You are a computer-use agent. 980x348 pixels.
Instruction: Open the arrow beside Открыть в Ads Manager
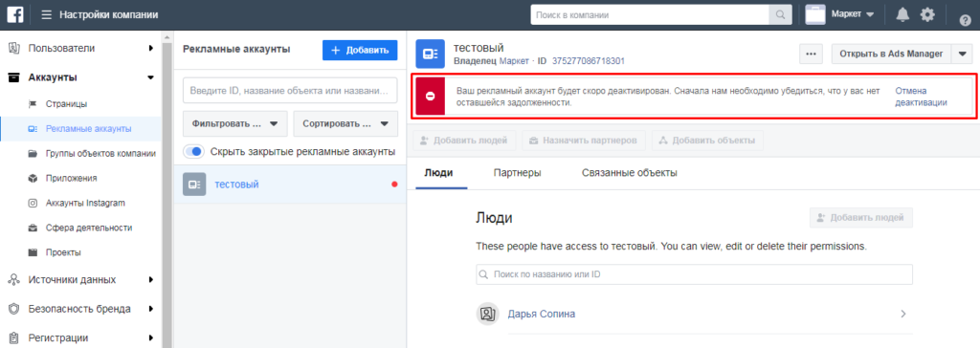click(962, 54)
